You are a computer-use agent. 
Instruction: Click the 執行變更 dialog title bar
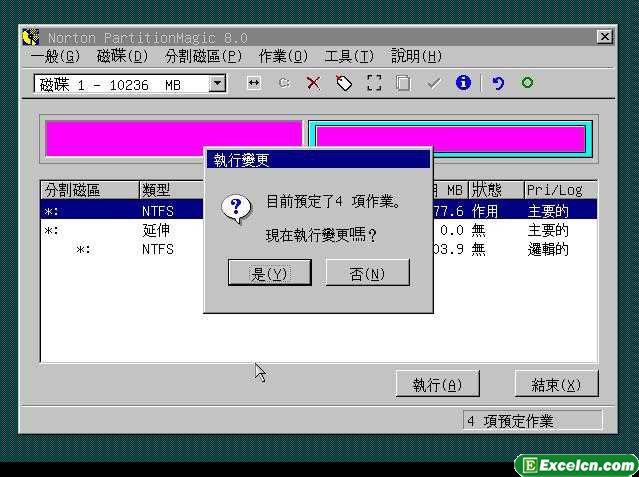[318, 159]
